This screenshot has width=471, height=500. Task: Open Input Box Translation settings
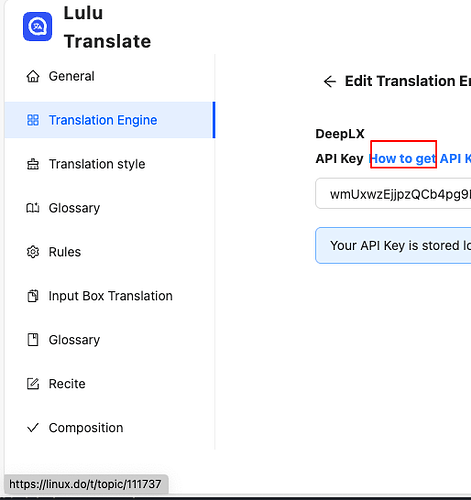(110, 296)
